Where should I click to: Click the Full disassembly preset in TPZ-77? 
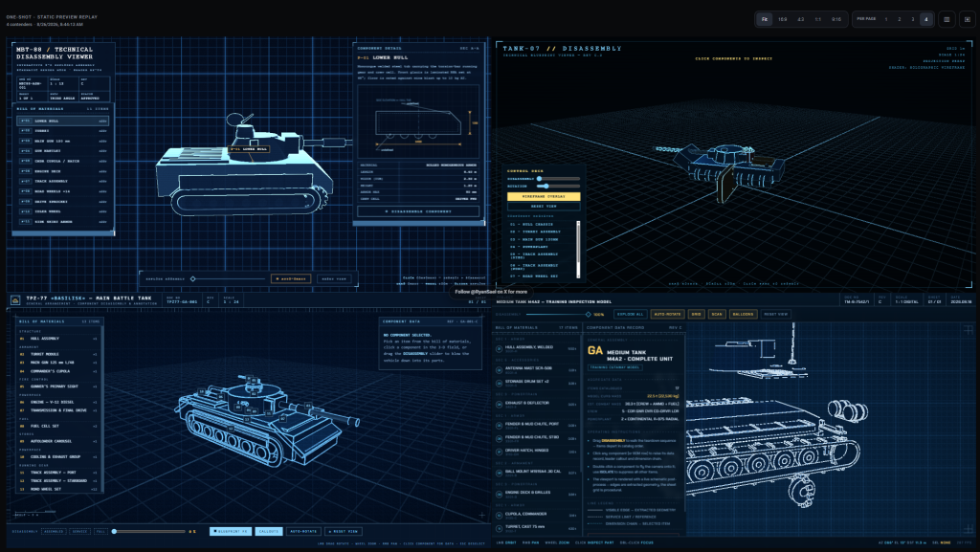click(100, 531)
